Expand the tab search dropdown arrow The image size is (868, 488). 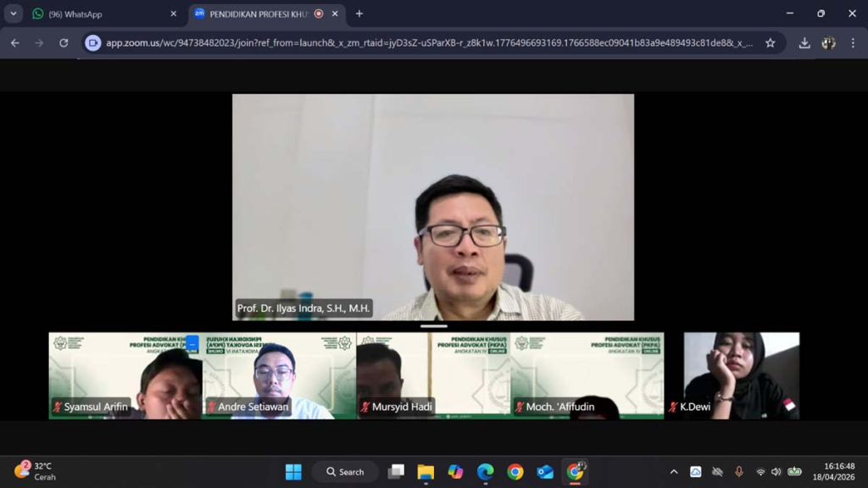[14, 14]
